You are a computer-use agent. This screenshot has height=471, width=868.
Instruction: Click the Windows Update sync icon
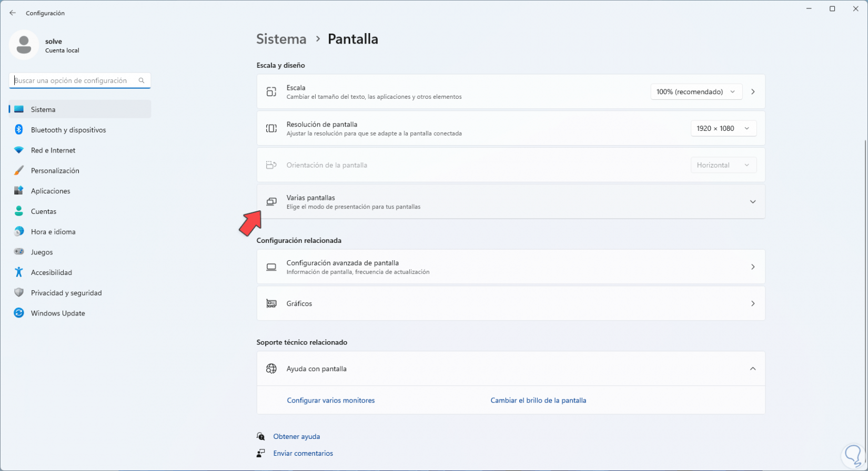(19, 313)
